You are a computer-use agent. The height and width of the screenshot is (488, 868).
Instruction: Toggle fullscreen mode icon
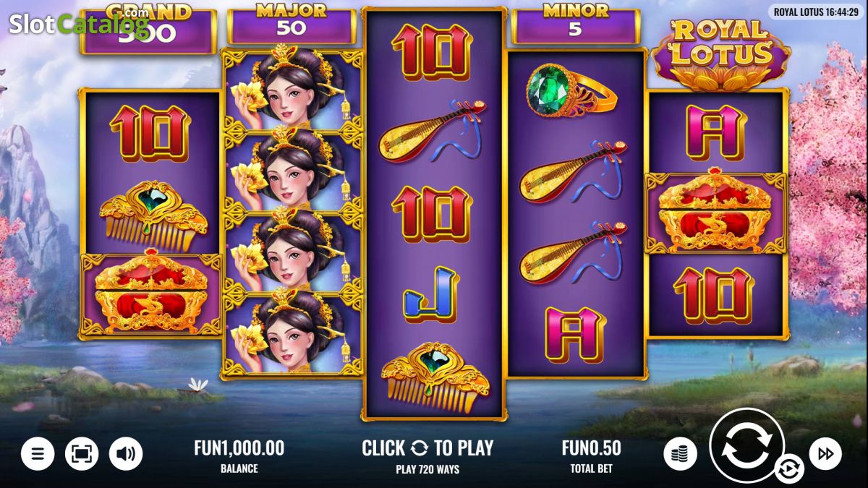click(82, 454)
